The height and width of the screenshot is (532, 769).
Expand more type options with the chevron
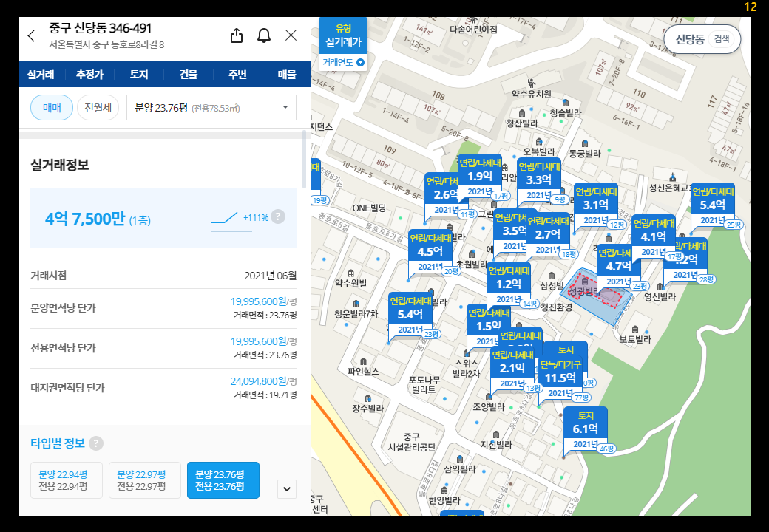[x=287, y=489]
